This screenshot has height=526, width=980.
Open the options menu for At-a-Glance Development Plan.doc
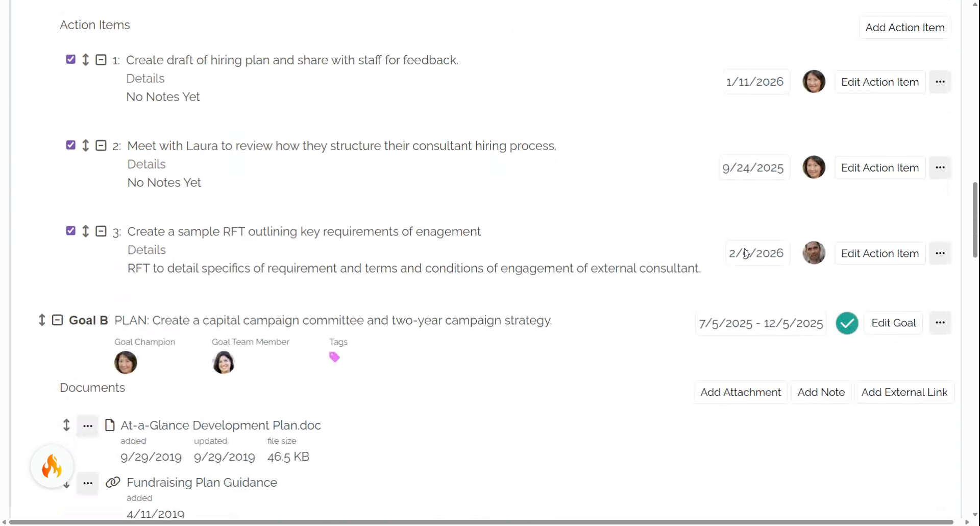pyautogui.click(x=88, y=425)
